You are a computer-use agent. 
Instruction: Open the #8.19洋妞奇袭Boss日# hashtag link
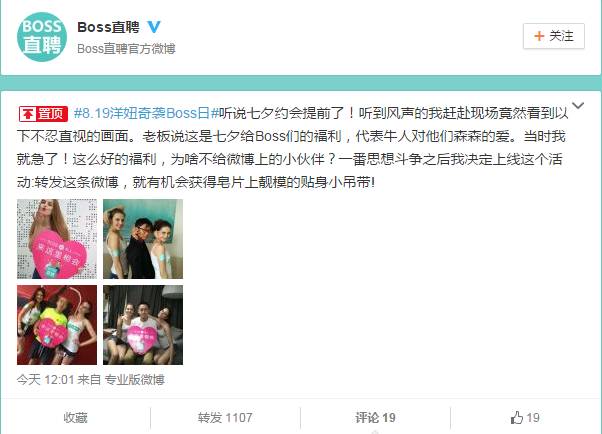(146, 113)
